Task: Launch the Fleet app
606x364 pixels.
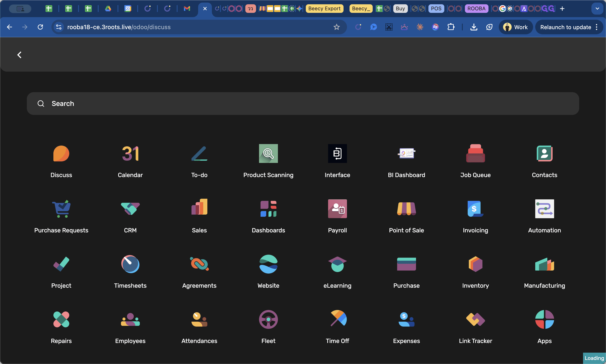Action: [x=268, y=327]
